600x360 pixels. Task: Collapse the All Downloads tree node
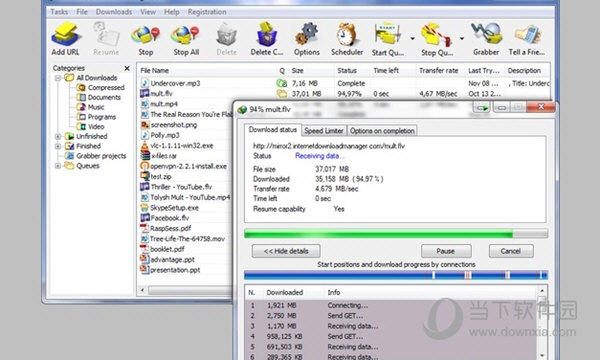pos(58,78)
